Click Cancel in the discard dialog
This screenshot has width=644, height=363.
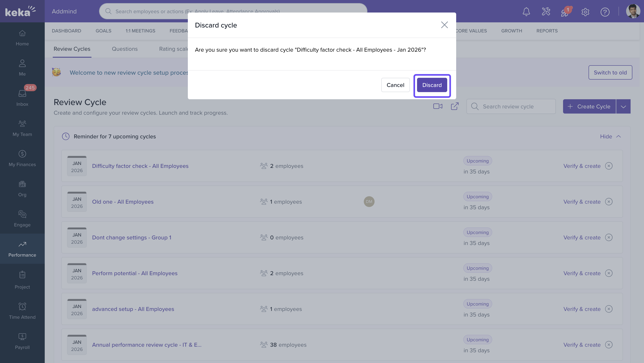(x=395, y=85)
